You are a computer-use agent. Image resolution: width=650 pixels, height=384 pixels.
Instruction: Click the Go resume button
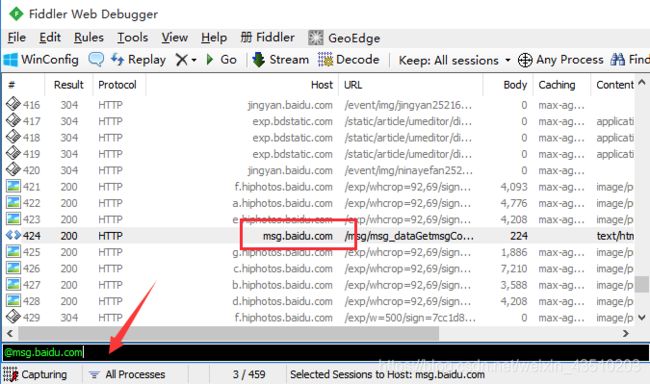(x=221, y=60)
